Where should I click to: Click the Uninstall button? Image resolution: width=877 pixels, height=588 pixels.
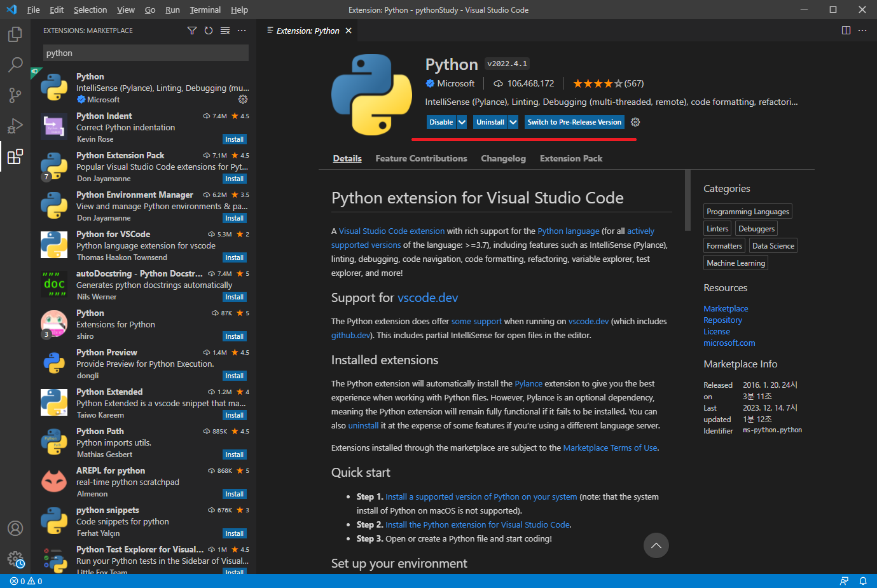(490, 122)
